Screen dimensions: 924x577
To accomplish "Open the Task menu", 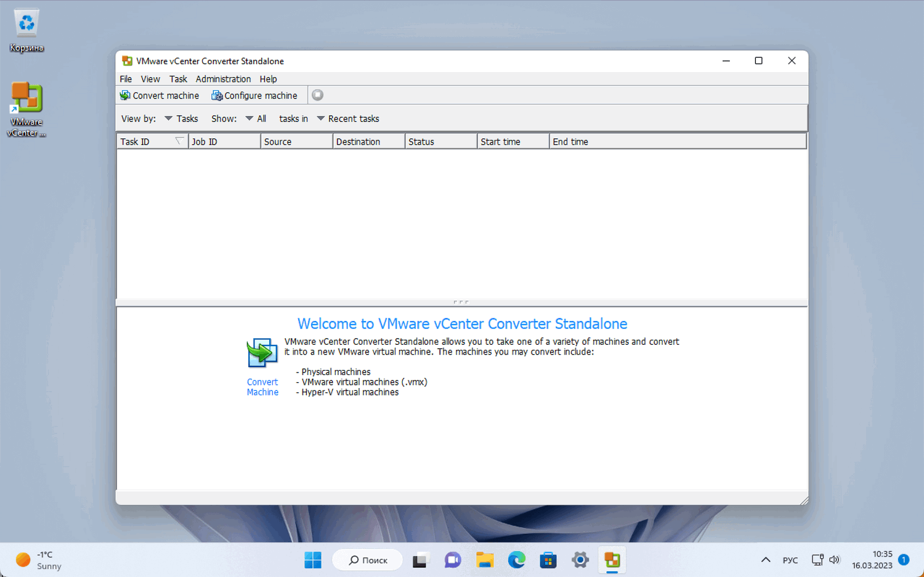I will click(x=178, y=79).
